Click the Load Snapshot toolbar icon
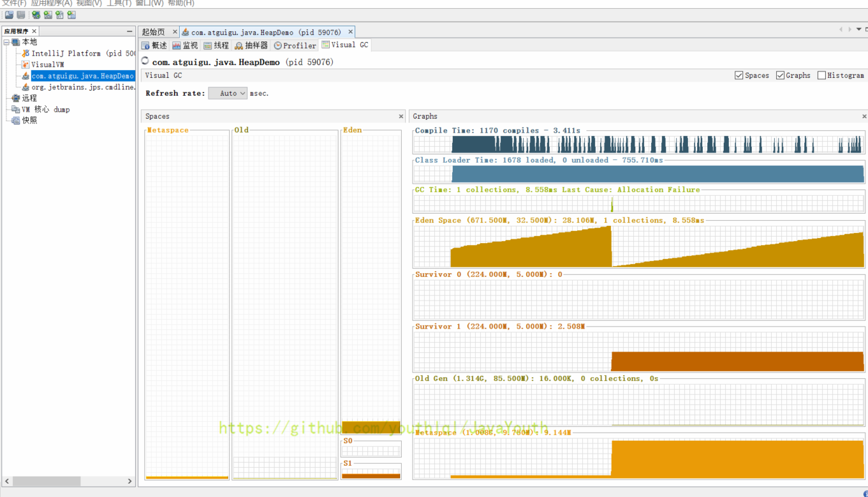 [9, 15]
